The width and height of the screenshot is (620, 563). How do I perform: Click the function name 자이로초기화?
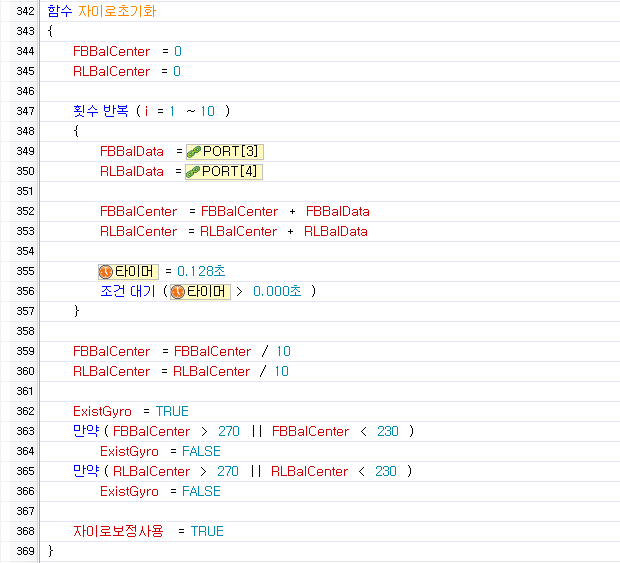pos(117,11)
